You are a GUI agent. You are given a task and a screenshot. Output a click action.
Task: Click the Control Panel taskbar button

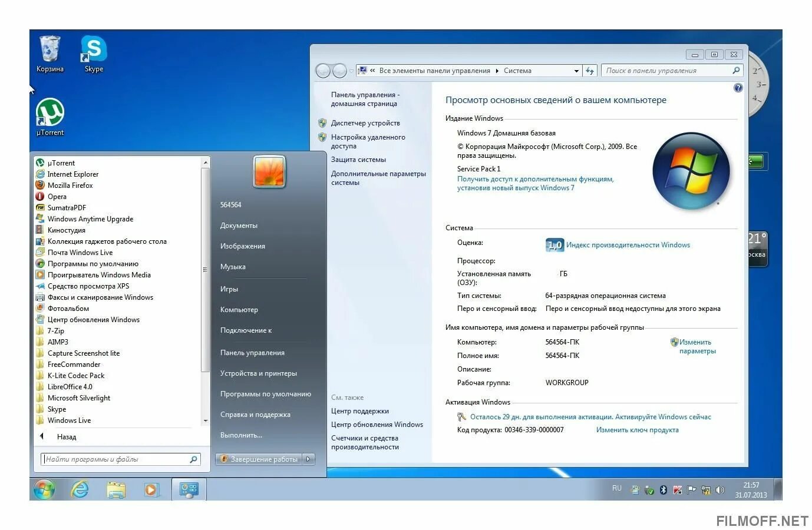tap(189, 489)
